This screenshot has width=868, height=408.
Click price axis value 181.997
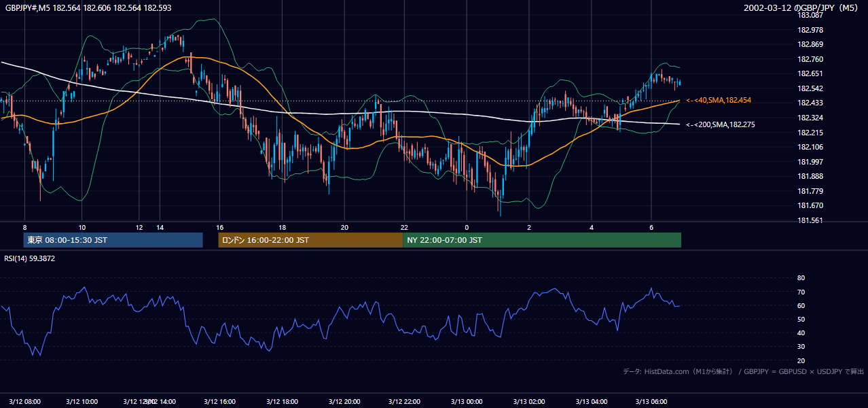click(x=810, y=162)
